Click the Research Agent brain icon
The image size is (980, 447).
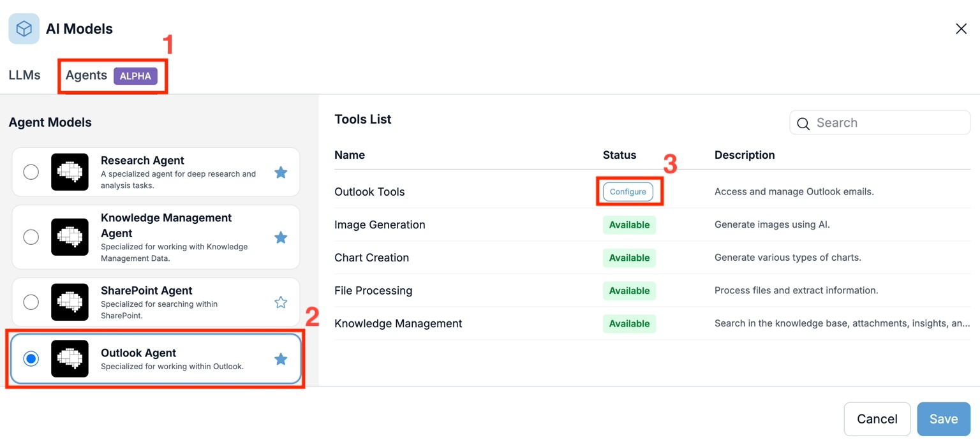point(70,172)
